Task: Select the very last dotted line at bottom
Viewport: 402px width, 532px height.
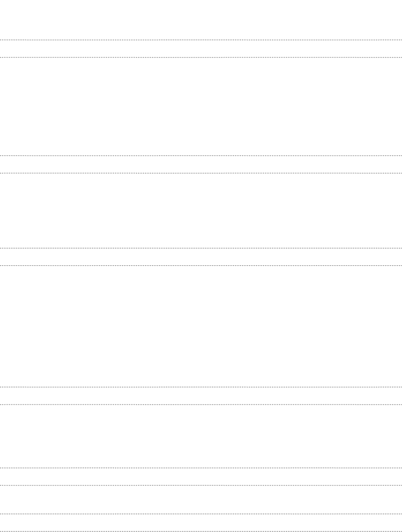Action: (201, 531)
